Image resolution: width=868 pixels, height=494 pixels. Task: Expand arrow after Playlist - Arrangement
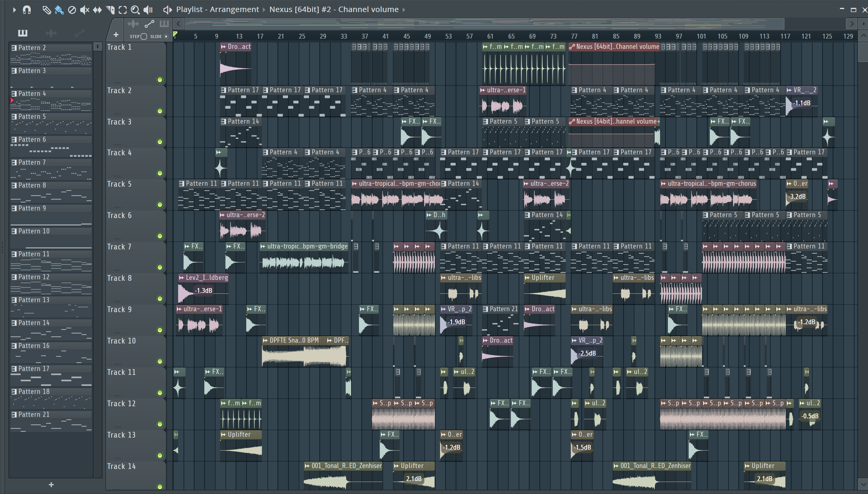[264, 10]
